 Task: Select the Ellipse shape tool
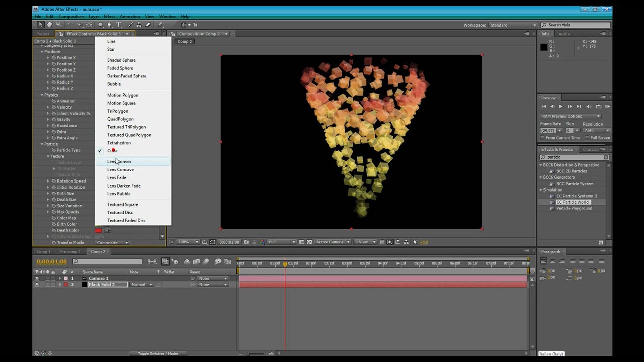pyautogui.click(x=101, y=25)
